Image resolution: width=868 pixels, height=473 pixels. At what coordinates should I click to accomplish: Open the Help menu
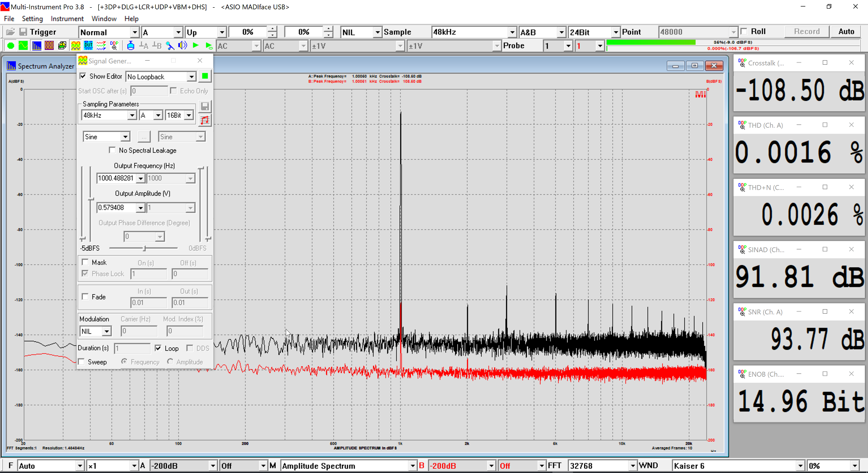click(131, 19)
